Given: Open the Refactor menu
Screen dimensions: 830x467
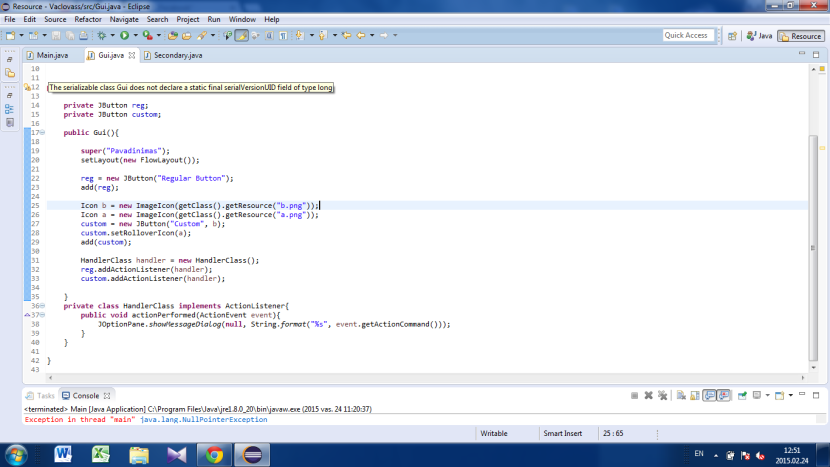Looking at the screenshot, I should 87,19.
